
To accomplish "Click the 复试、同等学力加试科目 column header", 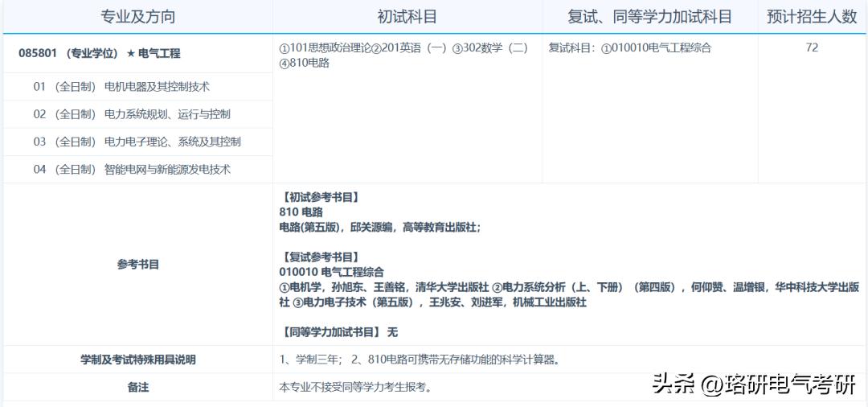I will (x=650, y=17).
